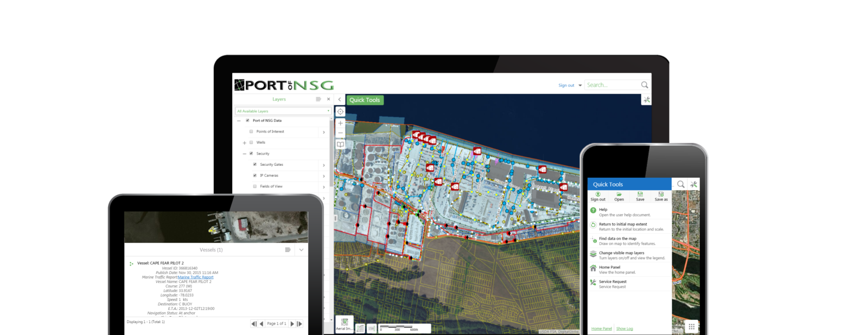Click the phone's tools wrench icon

pos(693,184)
